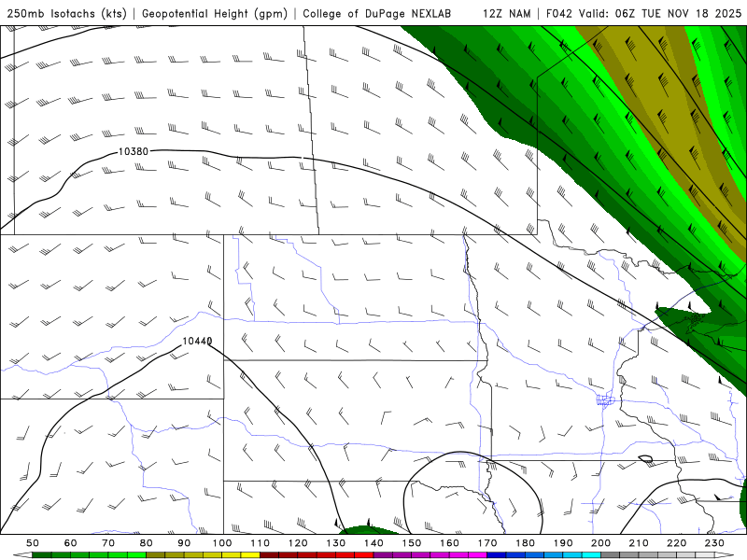
Task: Select the olive swatch just above 80
Action: pyautogui.click(x=155, y=554)
